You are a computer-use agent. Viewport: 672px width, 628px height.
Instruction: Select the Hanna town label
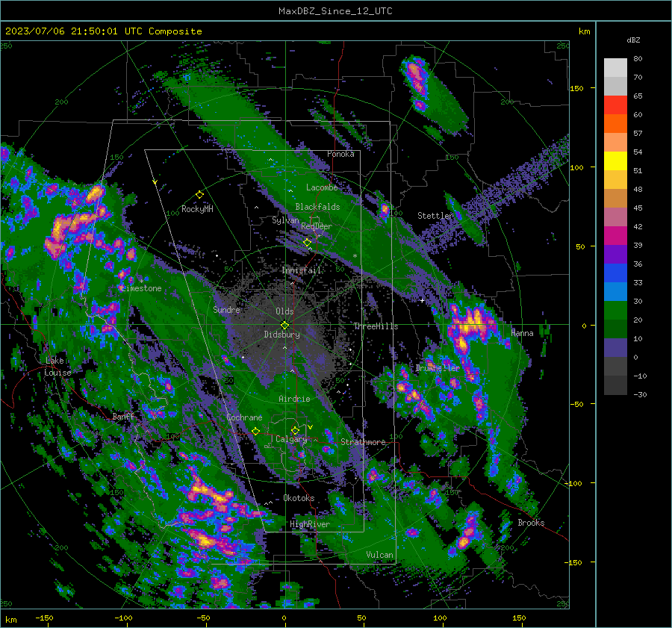522,333
